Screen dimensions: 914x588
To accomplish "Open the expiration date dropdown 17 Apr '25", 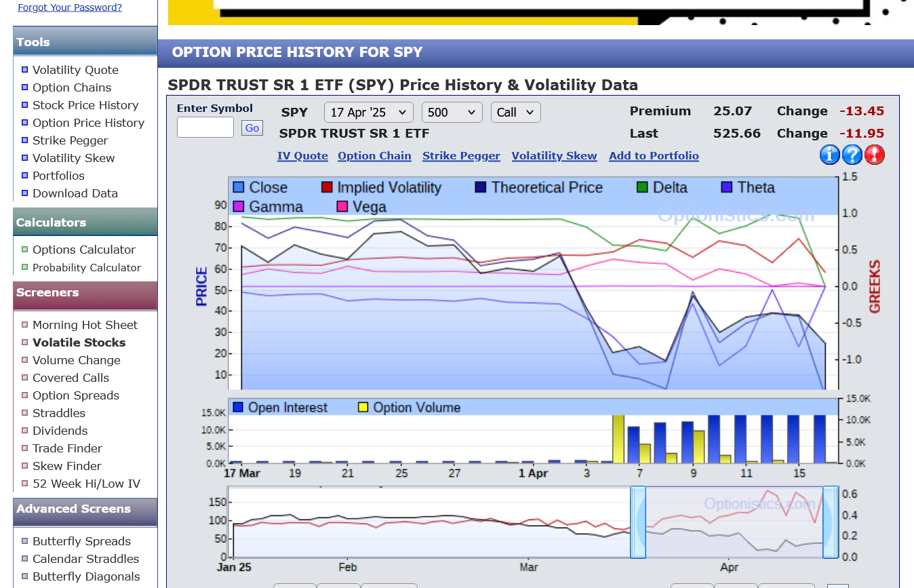I will coord(368,113).
